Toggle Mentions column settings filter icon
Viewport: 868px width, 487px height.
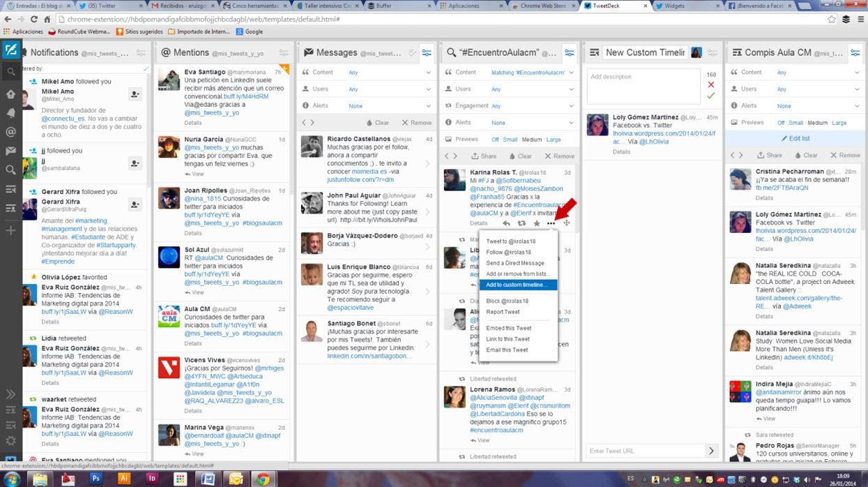[283, 53]
